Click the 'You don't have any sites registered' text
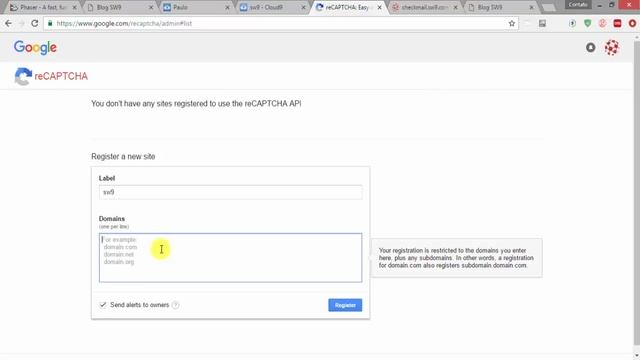Screen dimensions: 640x360 tap(196, 104)
